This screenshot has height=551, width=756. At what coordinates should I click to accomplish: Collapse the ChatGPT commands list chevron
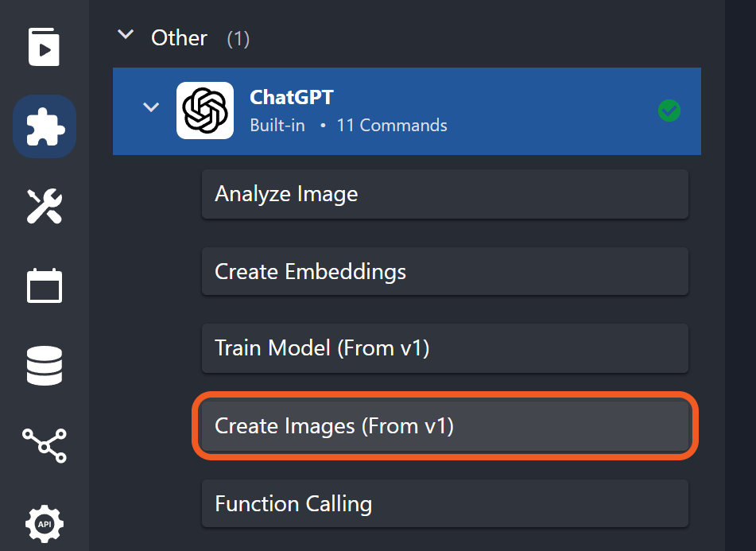click(150, 107)
